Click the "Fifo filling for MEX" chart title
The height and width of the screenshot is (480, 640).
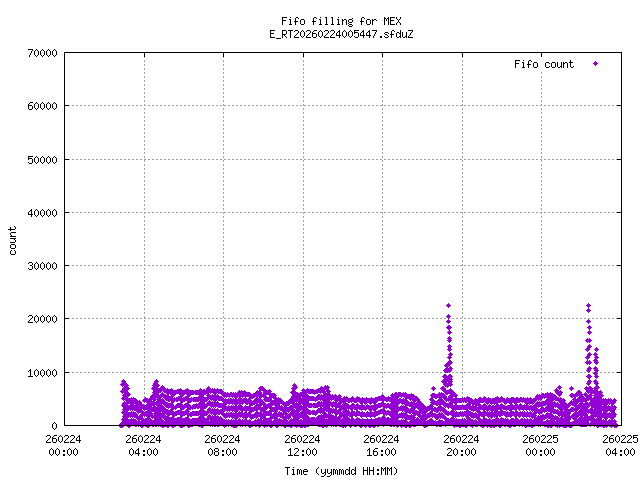pos(342,21)
